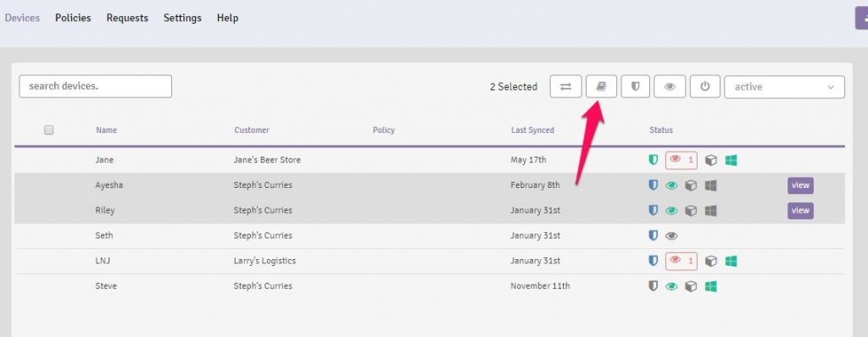Click Jane's green shield status icon
Image resolution: width=868 pixels, height=337 pixels.
pos(654,160)
